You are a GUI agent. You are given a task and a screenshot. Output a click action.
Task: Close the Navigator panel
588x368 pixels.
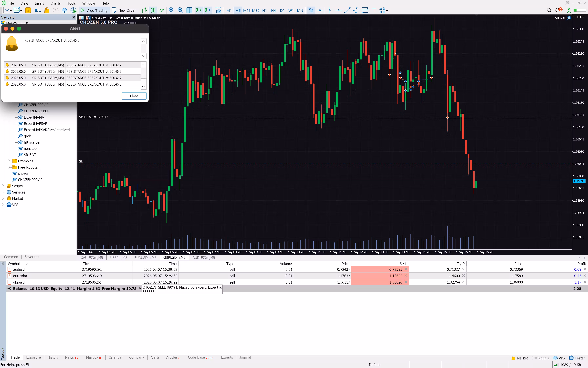click(74, 17)
